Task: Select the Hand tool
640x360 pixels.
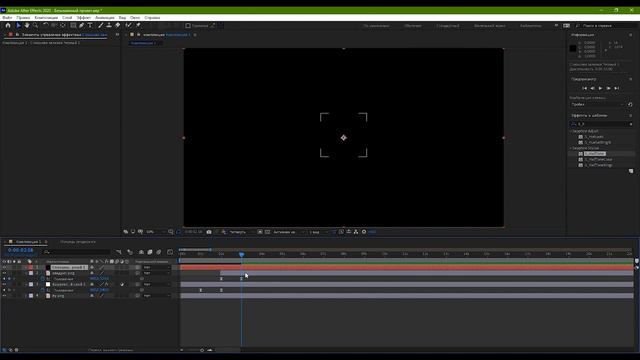Action: coord(27,25)
